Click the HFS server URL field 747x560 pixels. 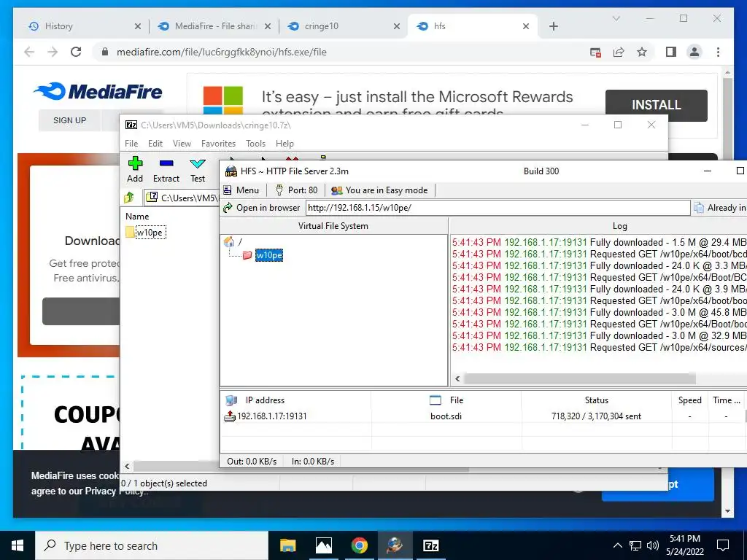498,208
